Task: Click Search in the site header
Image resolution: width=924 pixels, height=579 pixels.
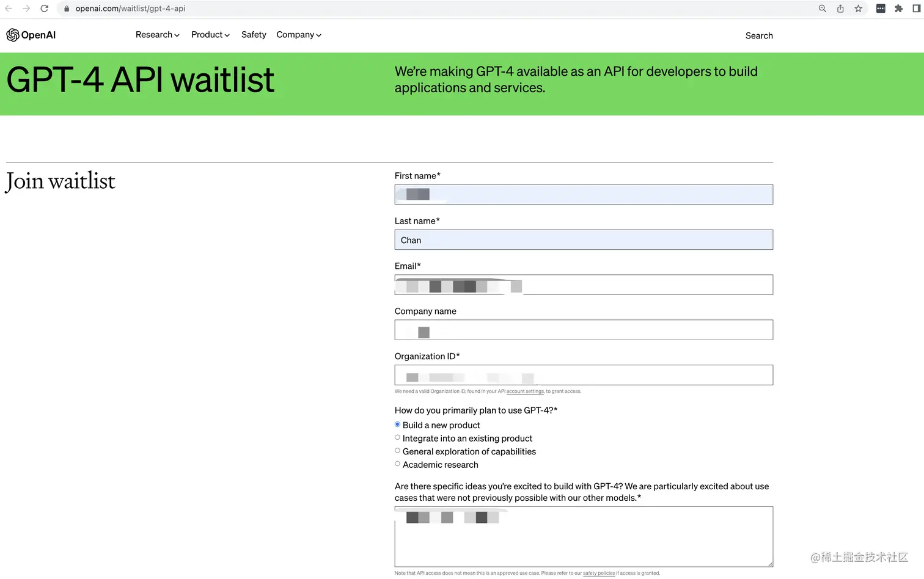Action: pyautogui.click(x=759, y=35)
